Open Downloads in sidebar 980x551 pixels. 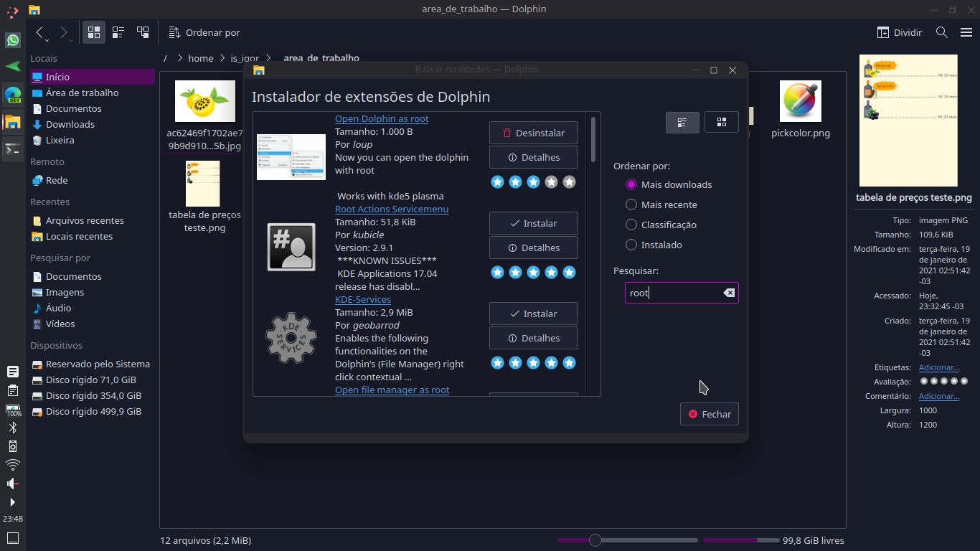[x=92, y=124]
